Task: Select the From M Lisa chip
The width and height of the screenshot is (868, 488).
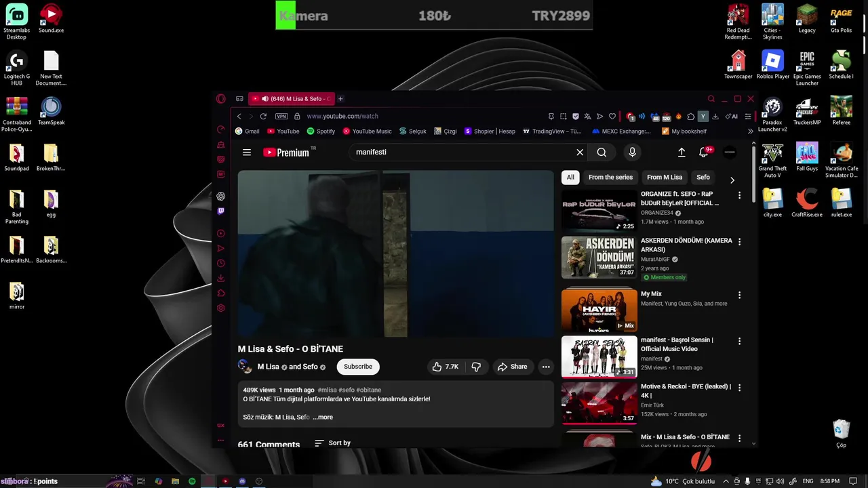Action: tap(665, 178)
